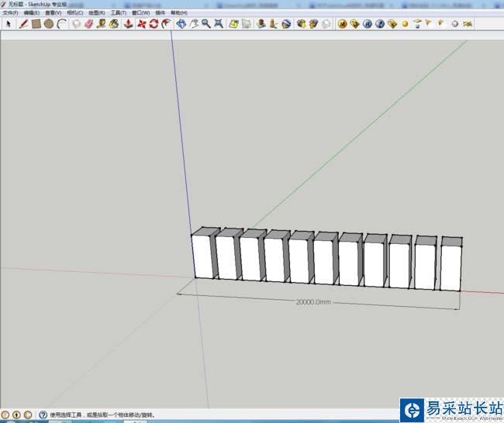The height and width of the screenshot is (423, 504).
Task: Click the 20000.0mm dimension label
Action: 313,301
